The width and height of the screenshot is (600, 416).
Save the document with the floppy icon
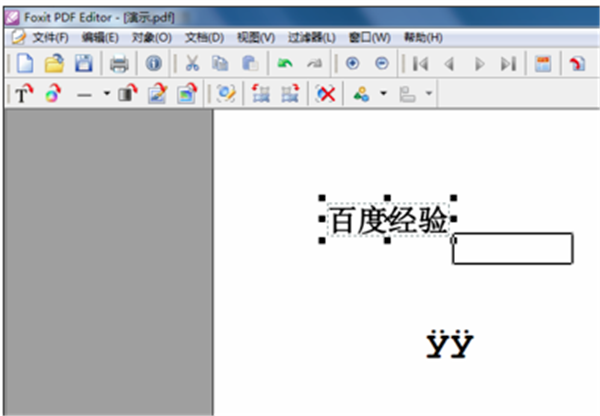pyautogui.click(x=84, y=64)
